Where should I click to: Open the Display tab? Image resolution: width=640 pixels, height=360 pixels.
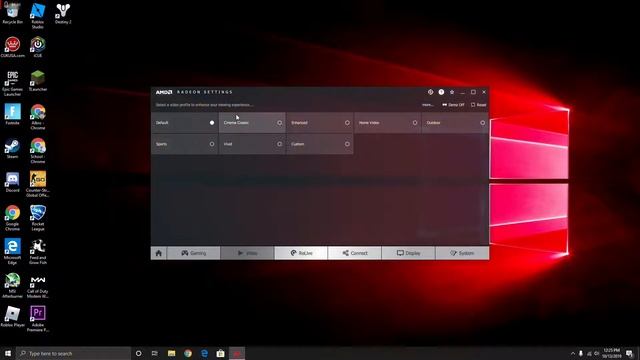click(408, 253)
